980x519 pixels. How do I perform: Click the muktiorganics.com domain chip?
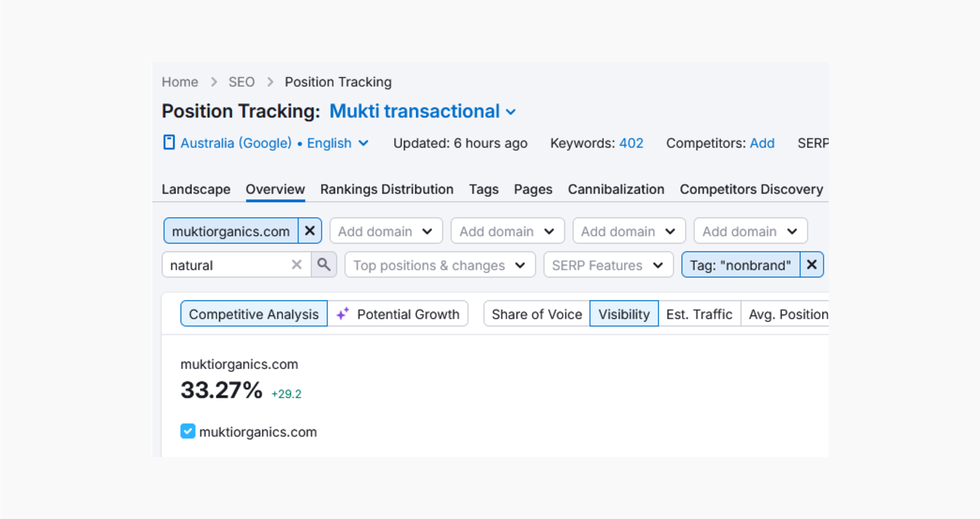pos(231,231)
